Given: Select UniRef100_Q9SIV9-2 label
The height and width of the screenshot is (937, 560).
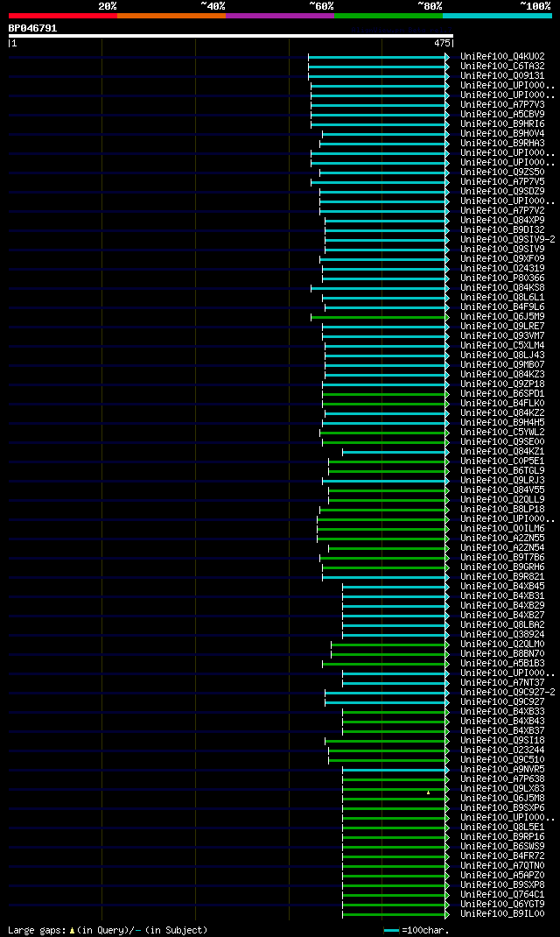Looking at the screenshot, I should (508, 240).
